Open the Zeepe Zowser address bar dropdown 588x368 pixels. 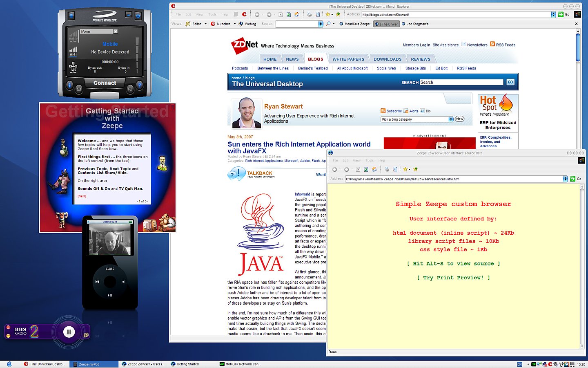566,179
